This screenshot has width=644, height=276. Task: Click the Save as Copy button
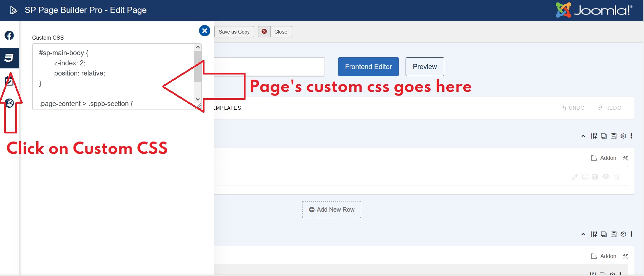(x=234, y=32)
